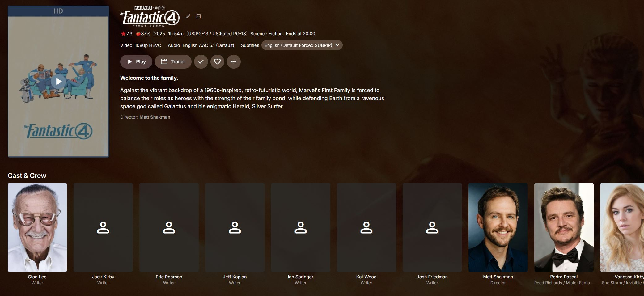Image resolution: width=644 pixels, height=296 pixels.
Task: Click the Pedro Pascal name label
Action: click(x=564, y=277)
